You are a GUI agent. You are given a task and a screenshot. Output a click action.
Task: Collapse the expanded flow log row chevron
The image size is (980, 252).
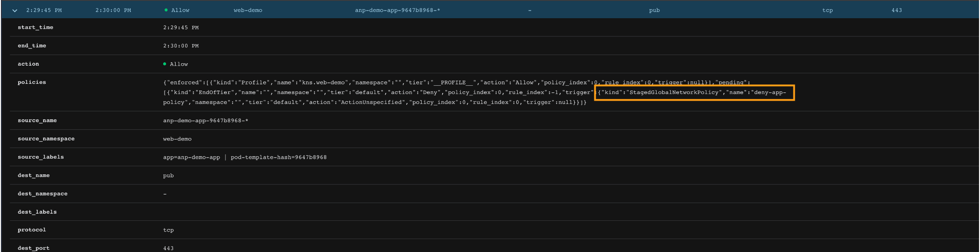15,11
